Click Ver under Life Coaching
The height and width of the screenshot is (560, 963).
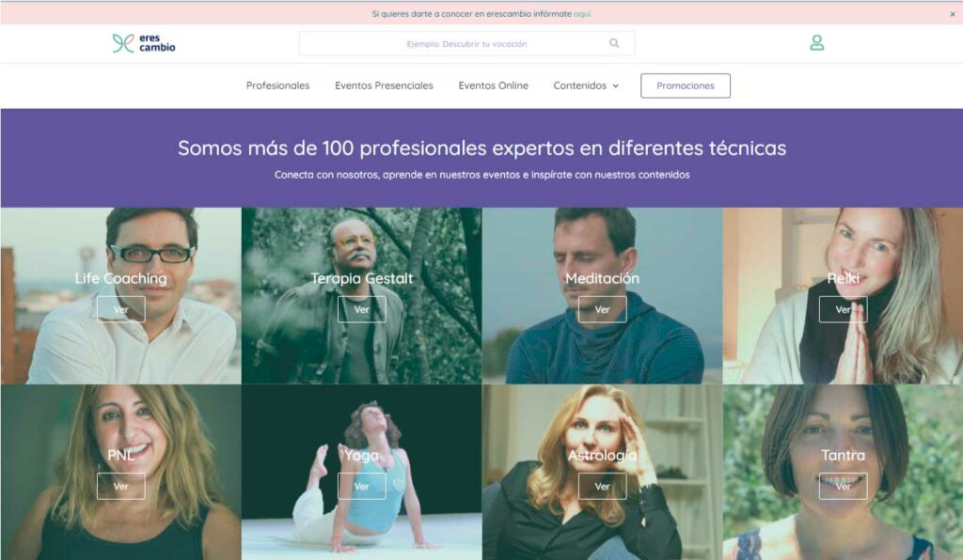click(x=121, y=309)
